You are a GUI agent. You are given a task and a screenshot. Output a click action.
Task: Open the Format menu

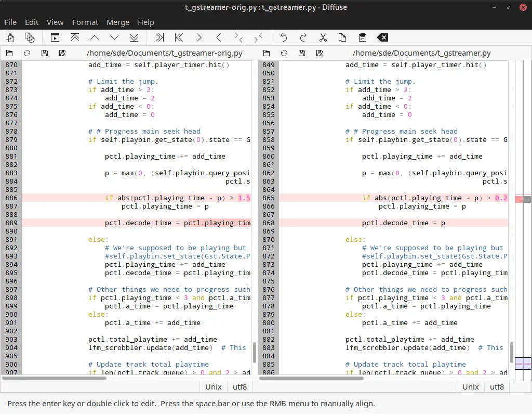point(85,22)
